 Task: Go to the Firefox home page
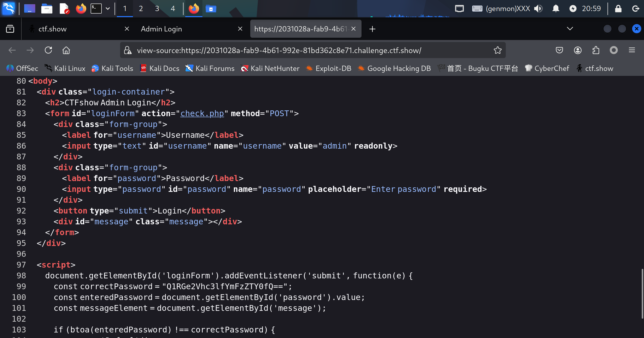(x=66, y=50)
